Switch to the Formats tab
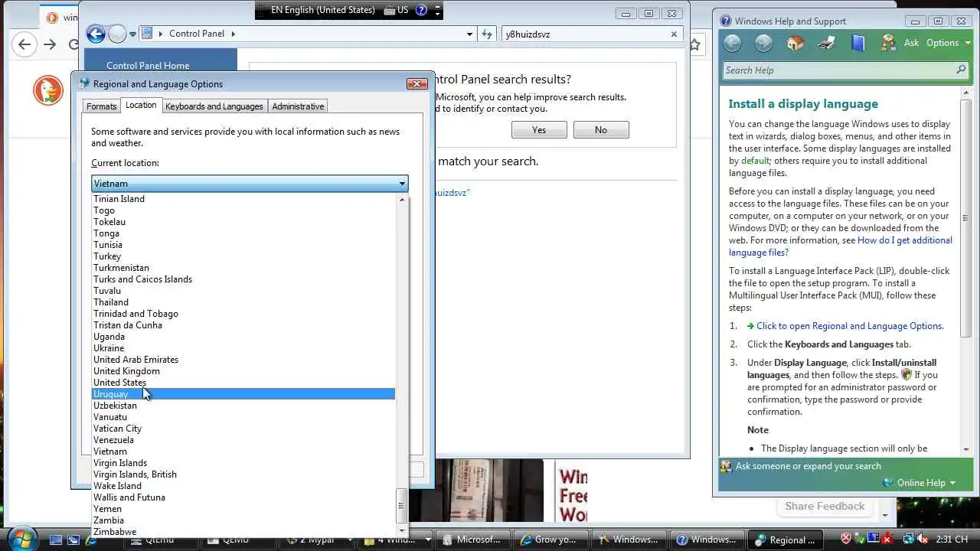Image resolution: width=980 pixels, height=551 pixels. tap(101, 106)
